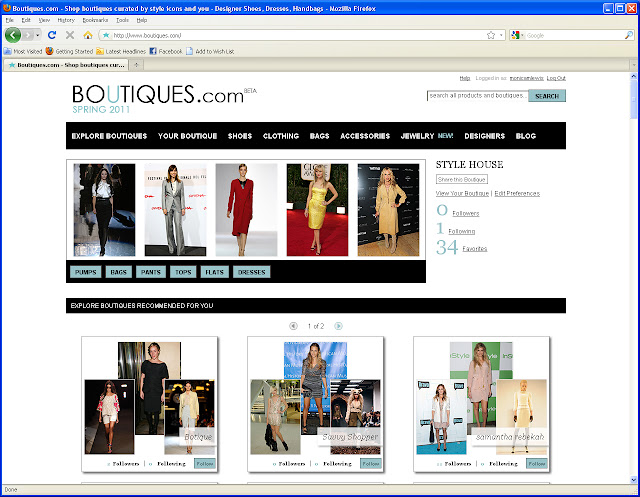The width and height of the screenshot is (640, 497).
Task: Open a new tab with plus button
Action: click(136, 65)
